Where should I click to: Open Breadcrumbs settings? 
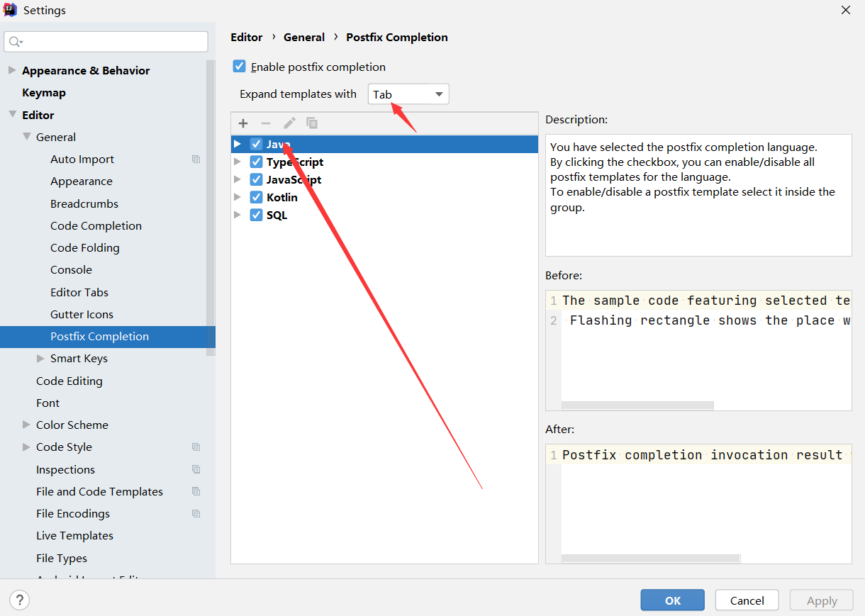(84, 203)
